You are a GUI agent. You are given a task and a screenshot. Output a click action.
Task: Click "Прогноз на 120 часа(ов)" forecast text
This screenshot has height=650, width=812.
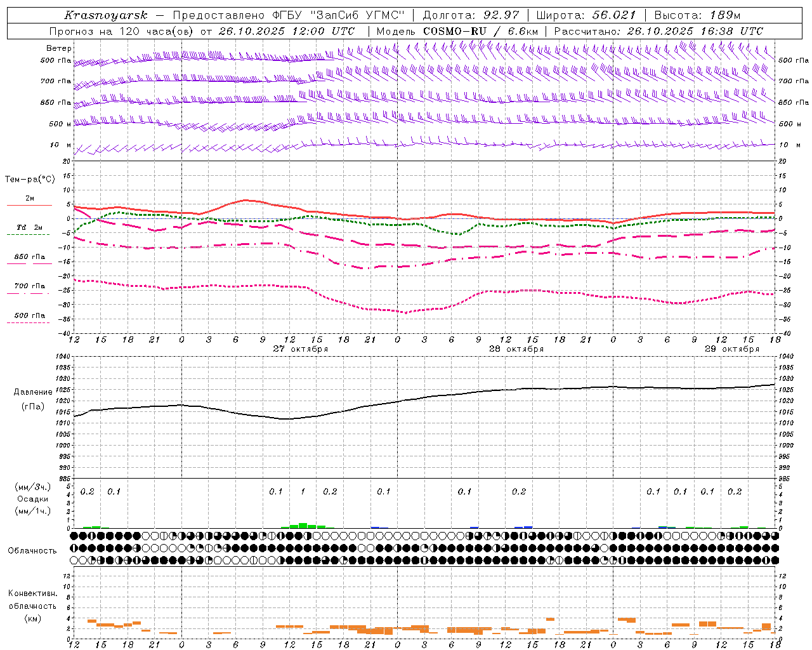coord(122,31)
